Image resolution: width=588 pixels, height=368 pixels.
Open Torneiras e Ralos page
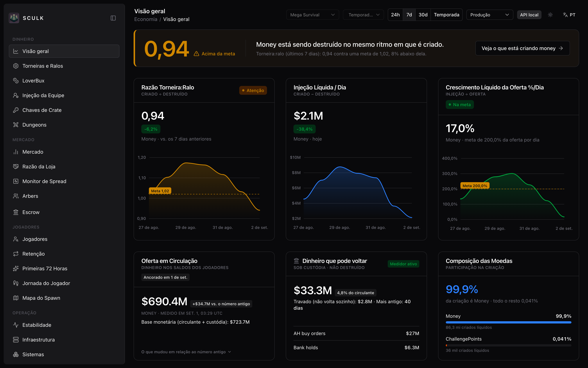point(64,66)
